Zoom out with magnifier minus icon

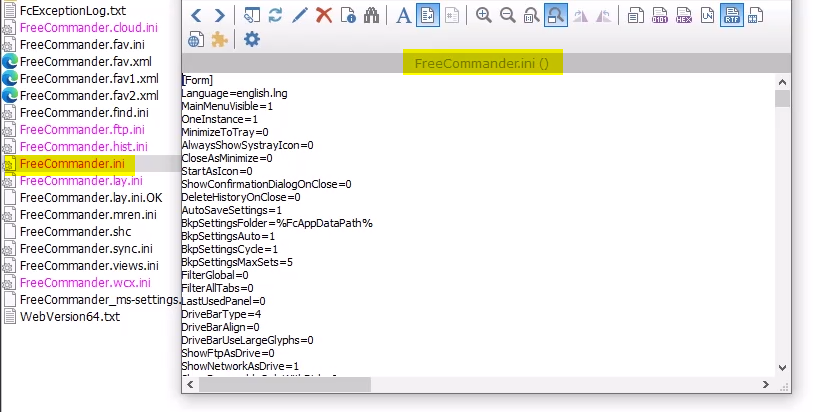[x=507, y=15]
